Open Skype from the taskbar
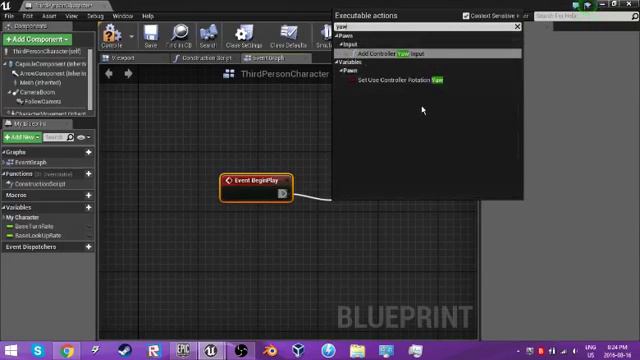 pyautogui.click(x=38, y=351)
